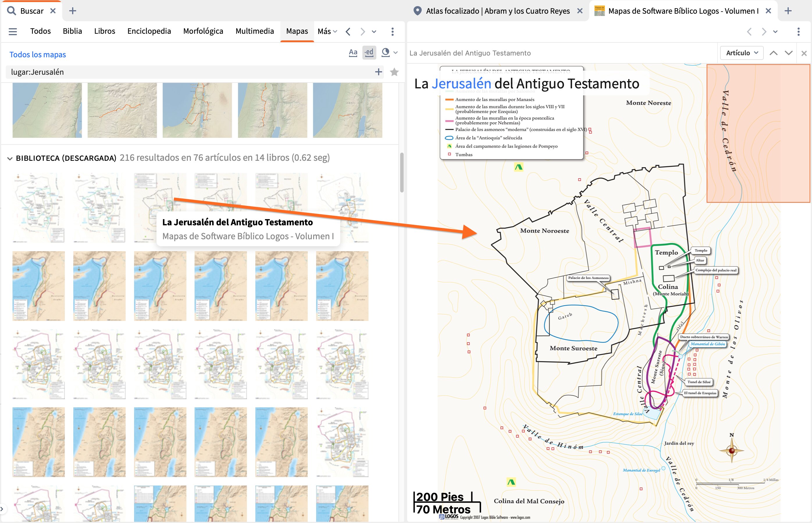812x523 pixels.
Task: Go back in search panel history
Action: click(x=348, y=32)
